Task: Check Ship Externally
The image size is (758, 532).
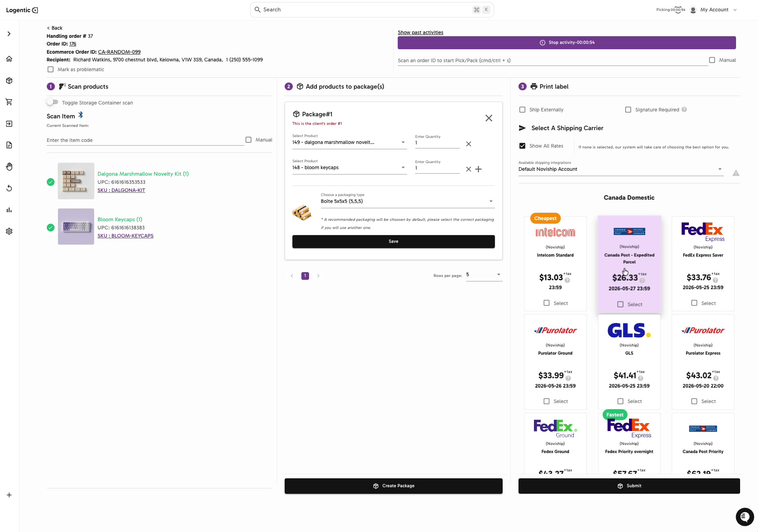Action: coord(523,109)
